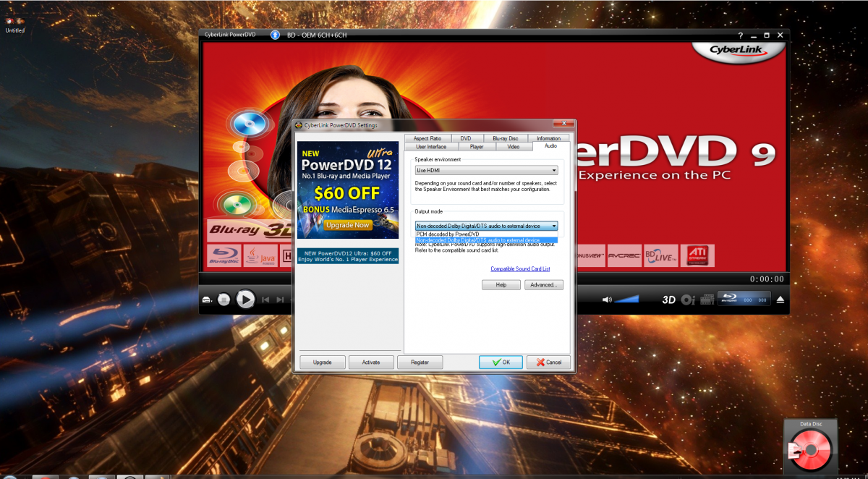
Task: Click the BD Live logo badge
Action: point(660,255)
